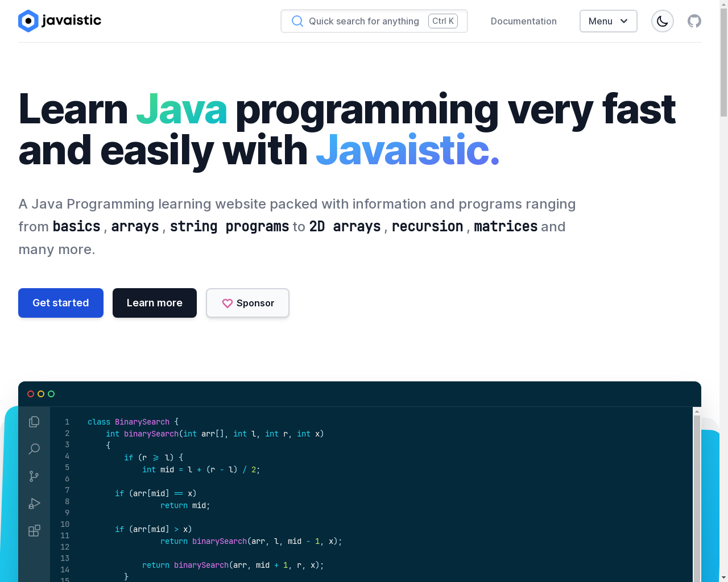
Task: Open the Menu dropdown
Action: (609, 21)
